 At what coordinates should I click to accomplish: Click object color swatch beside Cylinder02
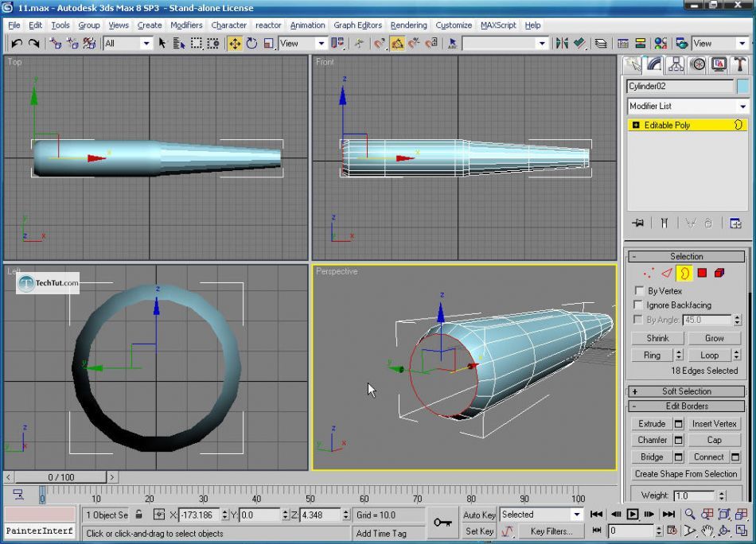(742, 86)
